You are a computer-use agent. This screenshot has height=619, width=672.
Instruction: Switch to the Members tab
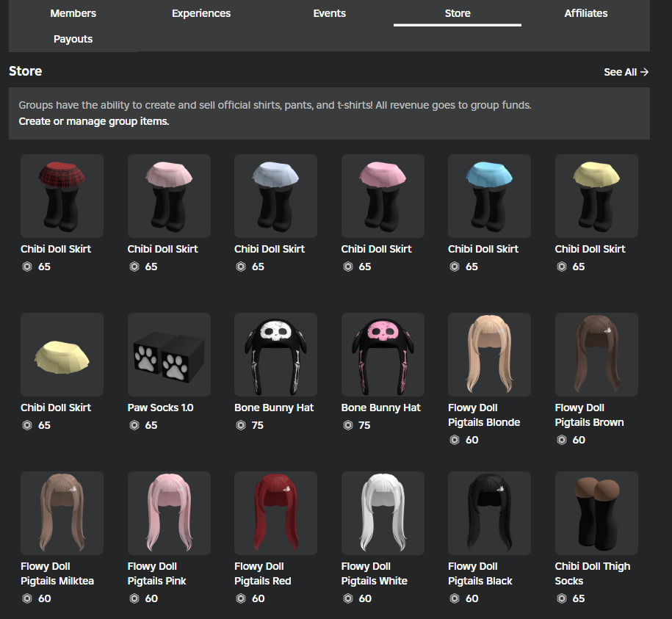click(x=73, y=12)
